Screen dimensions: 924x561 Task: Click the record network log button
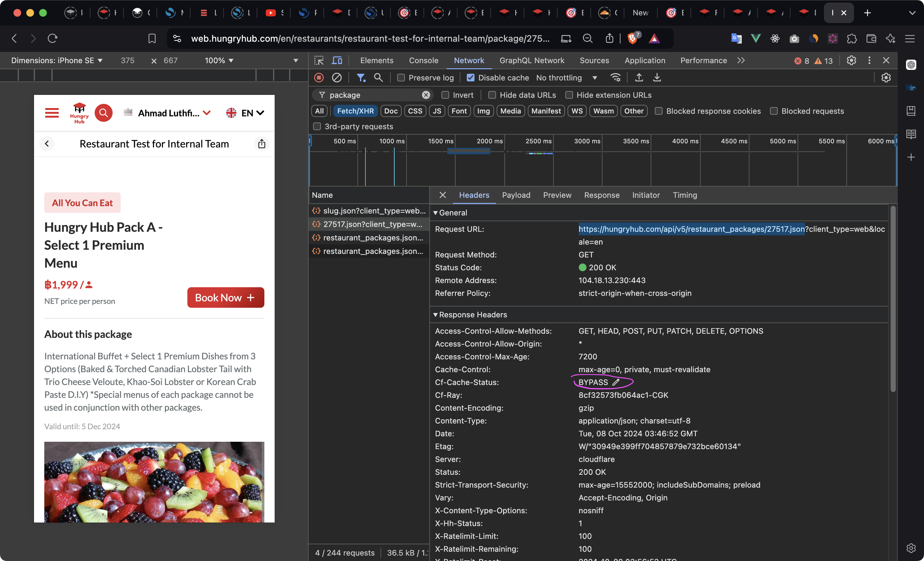[x=319, y=78]
